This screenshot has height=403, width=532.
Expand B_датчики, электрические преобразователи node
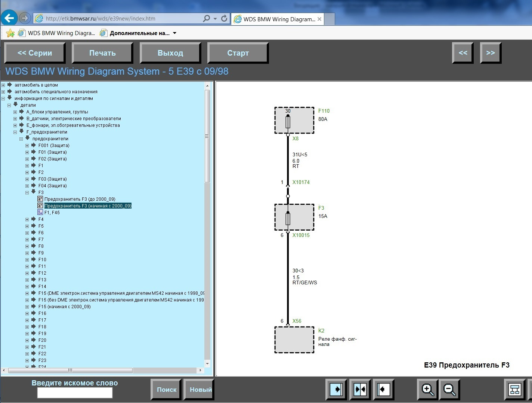pyautogui.click(x=15, y=119)
